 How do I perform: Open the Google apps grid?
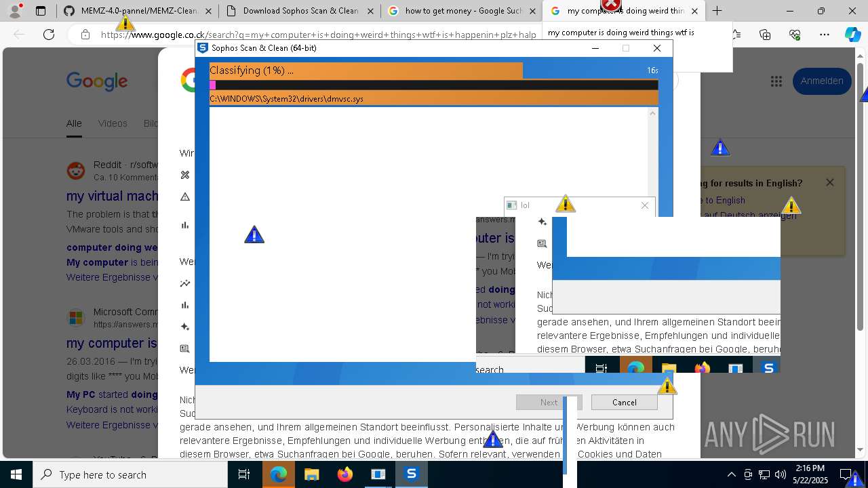tap(776, 81)
